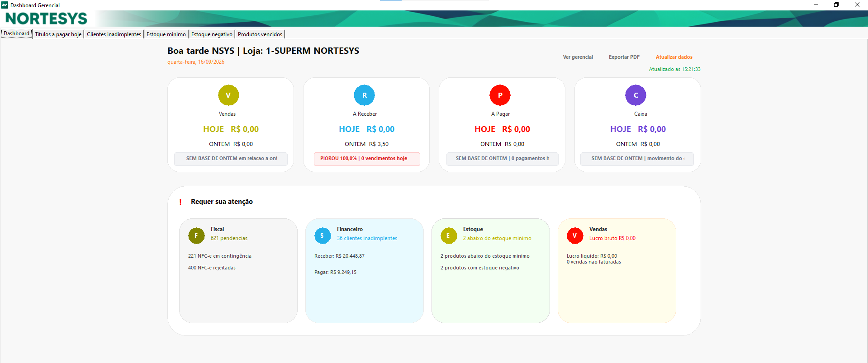This screenshot has width=868, height=363.
Task: Click the Fiscal 'F' circle icon
Action: (x=196, y=236)
